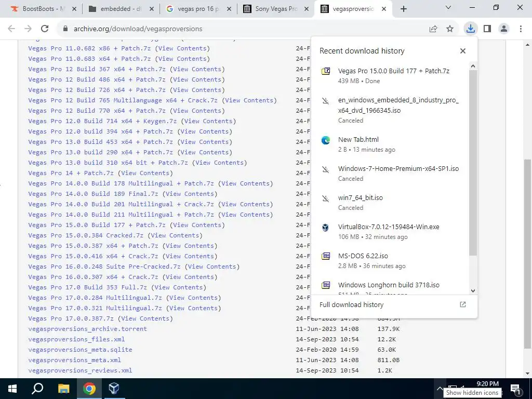Open the Chrome profile avatar
This screenshot has width=532, height=399.
504,29
